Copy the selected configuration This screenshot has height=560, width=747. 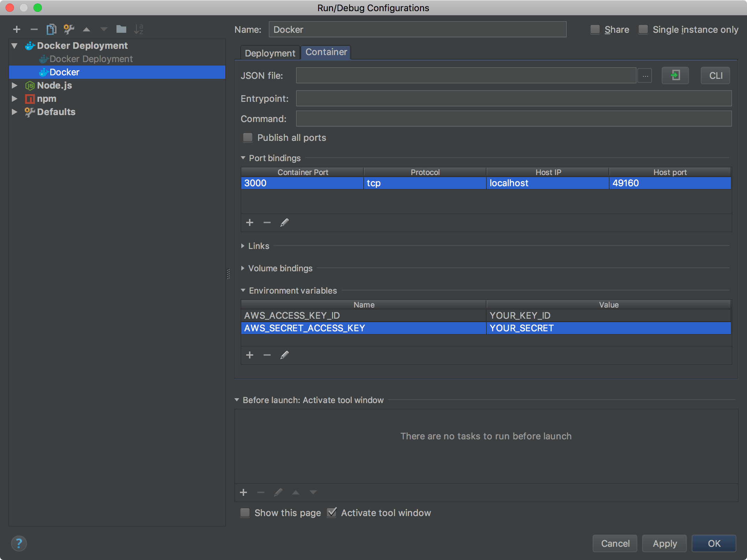(51, 29)
